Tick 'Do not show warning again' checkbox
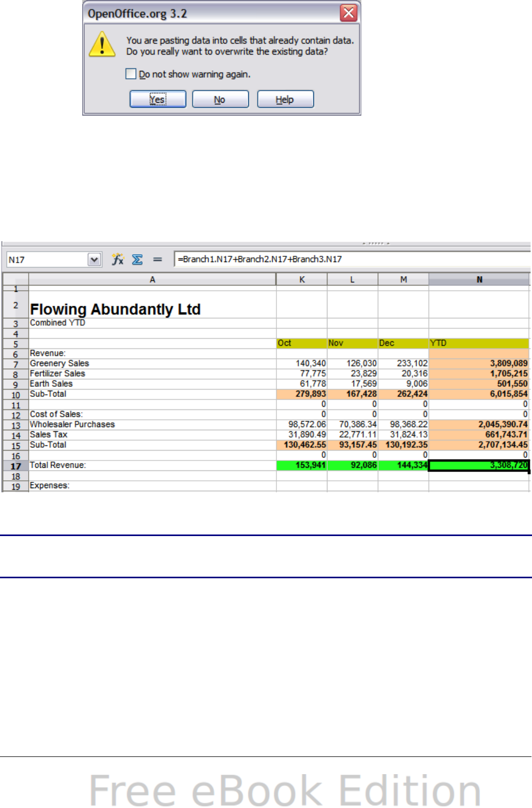Viewport: 532px width, 808px height. click(131, 74)
